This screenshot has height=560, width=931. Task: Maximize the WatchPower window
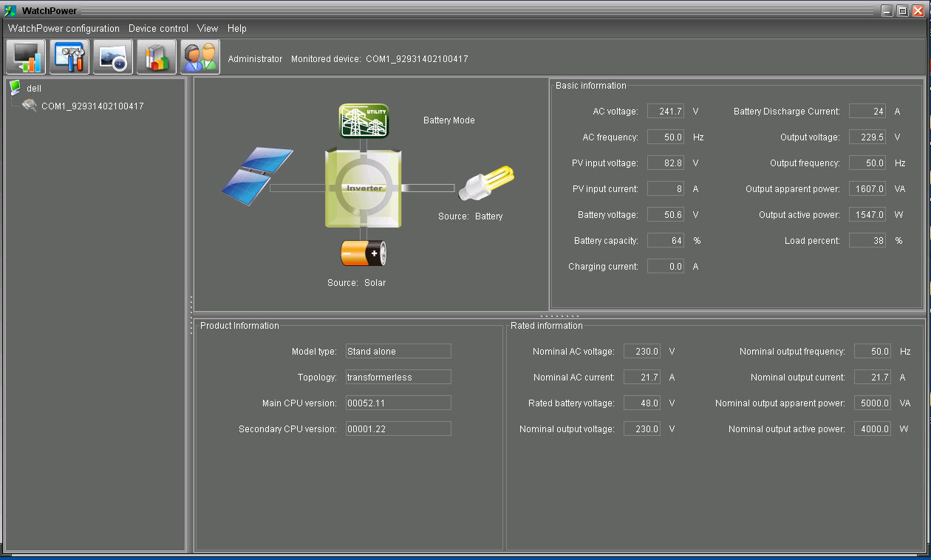click(x=902, y=10)
